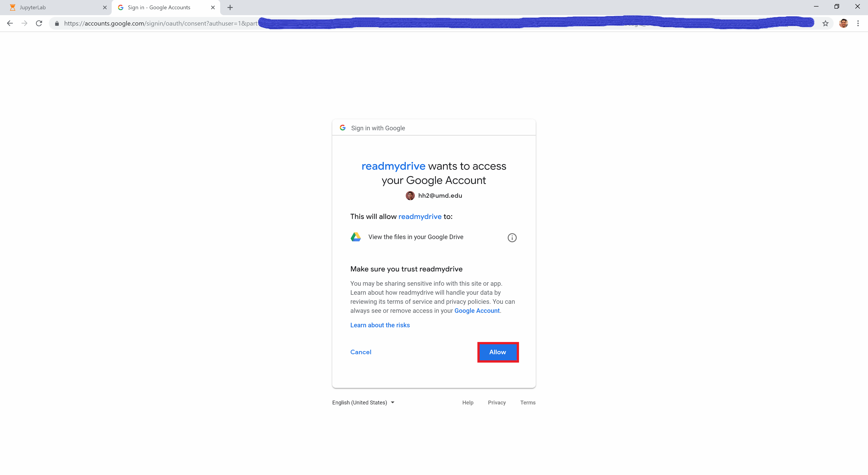Open the Chrome profile avatar menu

pyautogui.click(x=843, y=23)
